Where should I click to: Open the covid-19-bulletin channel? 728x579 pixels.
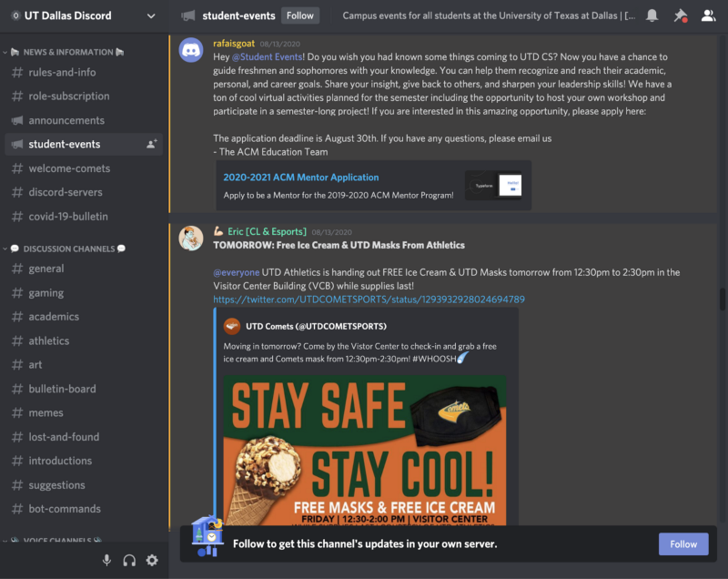[x=84, y=217]
